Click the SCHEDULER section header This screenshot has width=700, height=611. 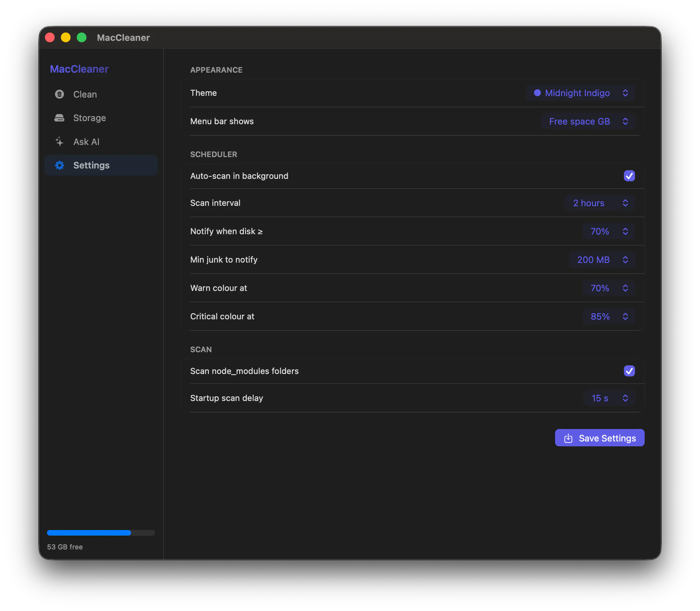coord(213,154)
